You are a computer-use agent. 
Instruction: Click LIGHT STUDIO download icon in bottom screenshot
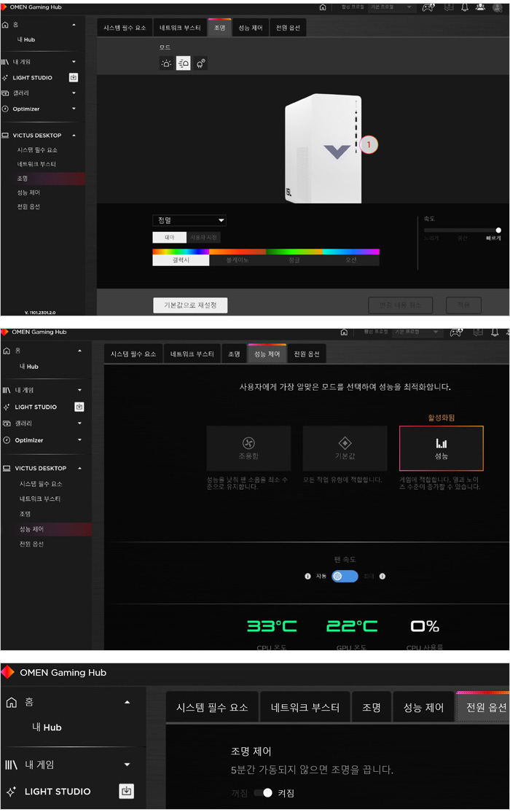pos(126,791)
